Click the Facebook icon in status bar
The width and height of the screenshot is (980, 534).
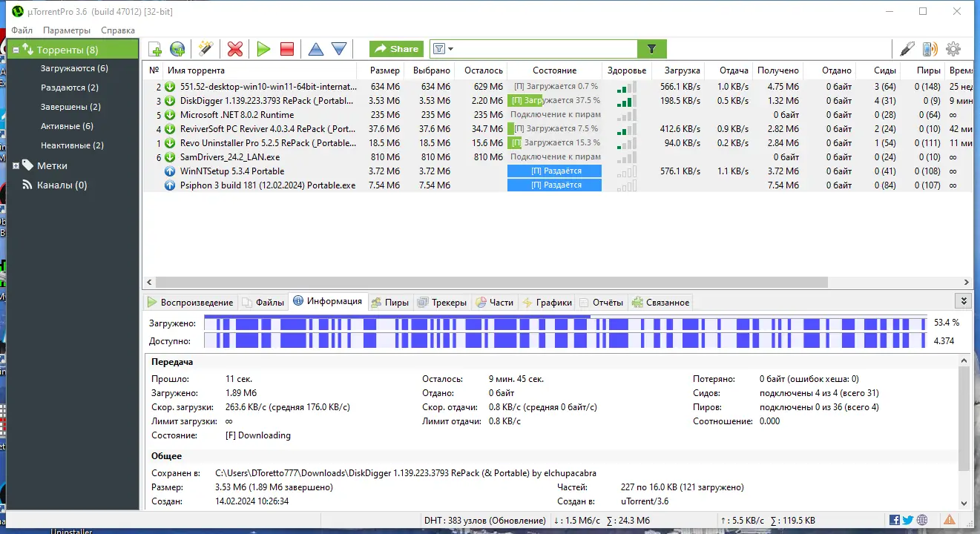[x=895, y=520]
